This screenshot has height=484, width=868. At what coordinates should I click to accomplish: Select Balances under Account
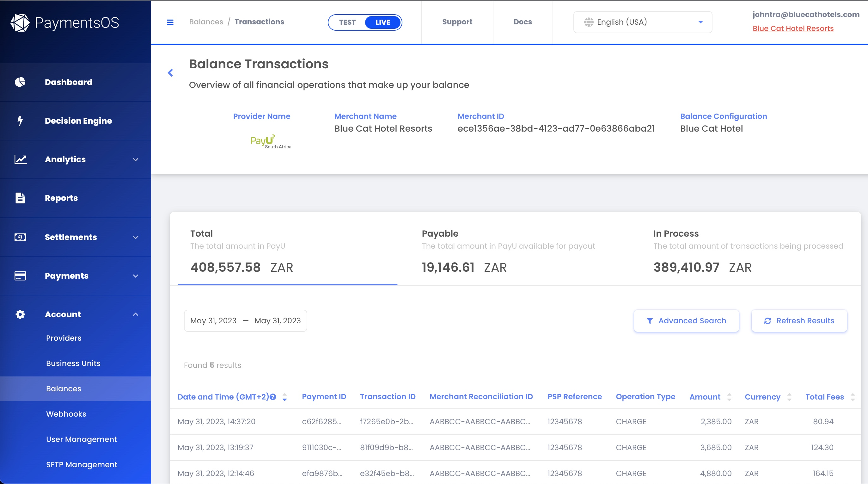[x=76, y=388]
